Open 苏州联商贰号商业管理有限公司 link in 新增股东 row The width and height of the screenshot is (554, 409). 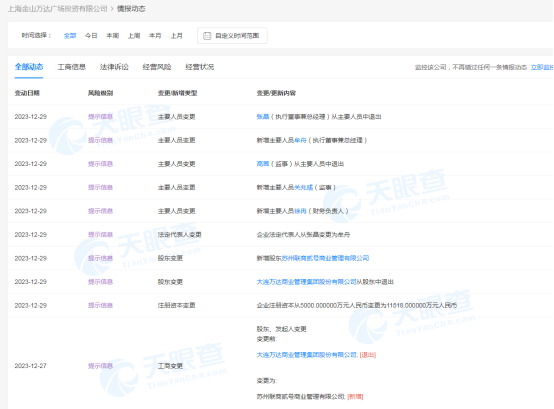click(x=325, y=258)
